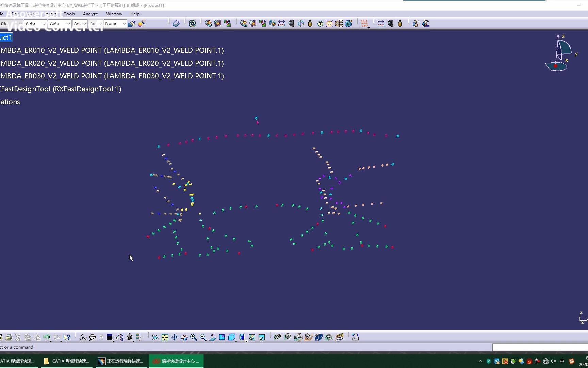This screenshot has height=368, width=588.
Task: Select the Isometric View cube icon
Action: click(x=232, y=337)
